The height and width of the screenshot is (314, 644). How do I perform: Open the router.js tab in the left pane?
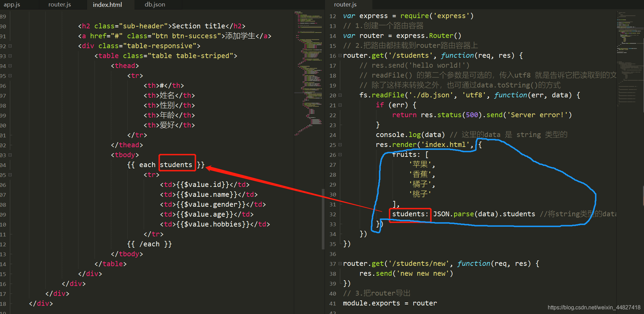click(60, 4)
